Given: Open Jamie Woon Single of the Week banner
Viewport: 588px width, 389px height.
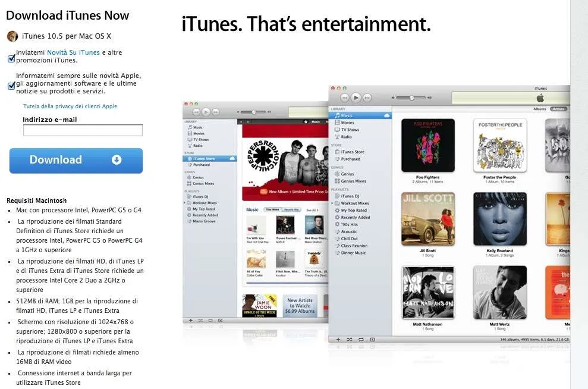Looking at the screenshot, I should click(259, 306).
